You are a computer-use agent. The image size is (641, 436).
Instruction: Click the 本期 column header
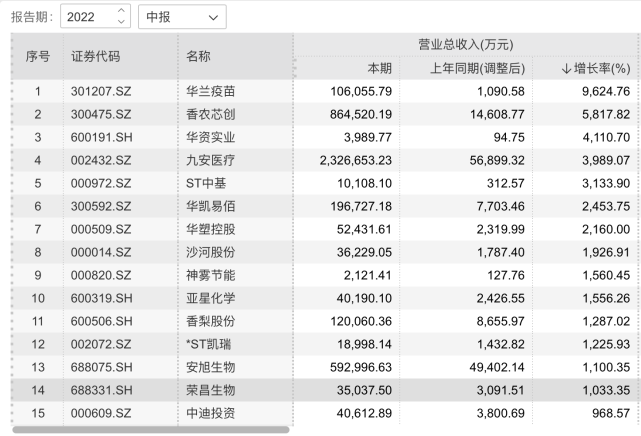[380, 68]
